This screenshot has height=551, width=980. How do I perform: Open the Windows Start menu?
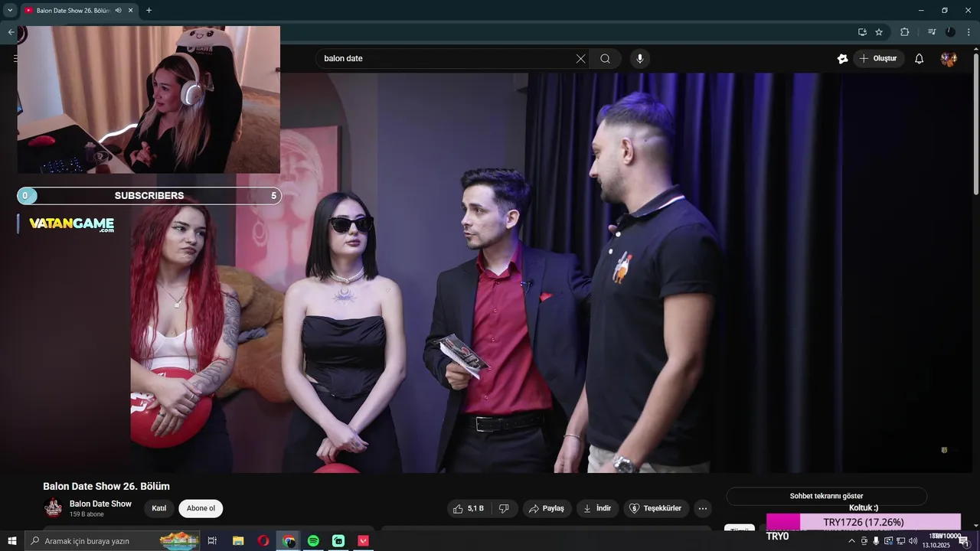[x=11, y=541]
